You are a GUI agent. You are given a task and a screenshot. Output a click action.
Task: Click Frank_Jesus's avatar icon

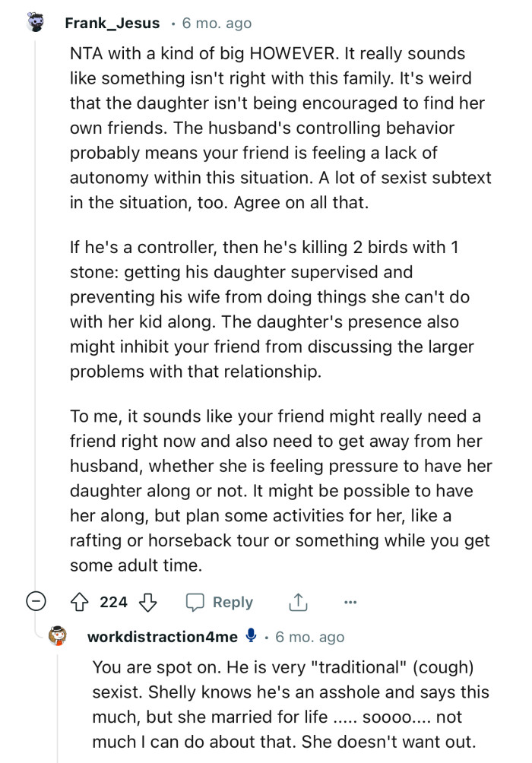(35, 22)
